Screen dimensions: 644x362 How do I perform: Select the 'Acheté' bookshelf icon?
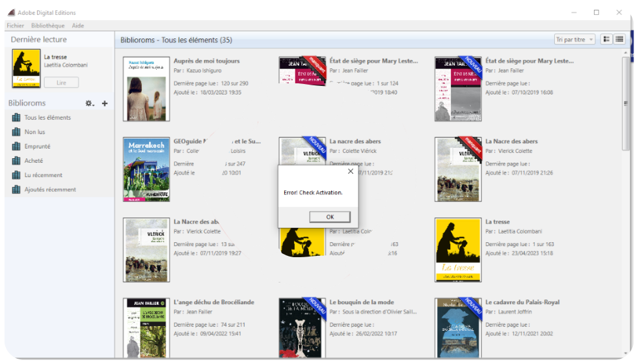pyautogui.click(x=16, y=161)
